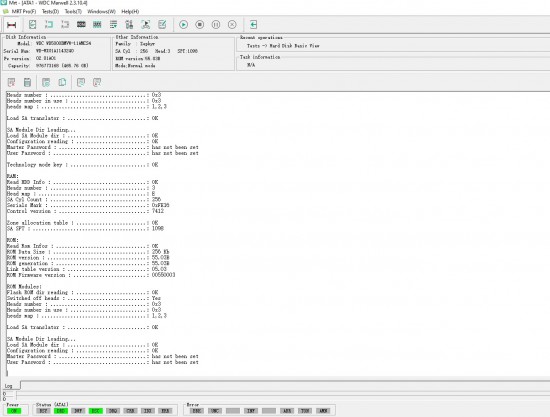Click the green checked document toolbar icon
Screen dimensions: 550x417
pyautogui.click(x=33, y=25)
